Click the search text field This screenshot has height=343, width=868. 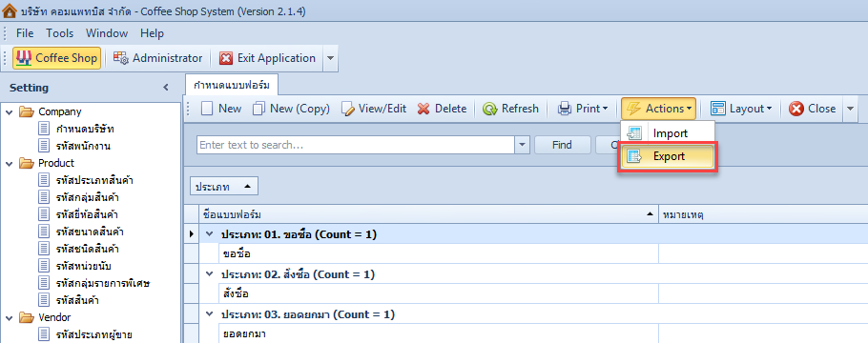356,145
